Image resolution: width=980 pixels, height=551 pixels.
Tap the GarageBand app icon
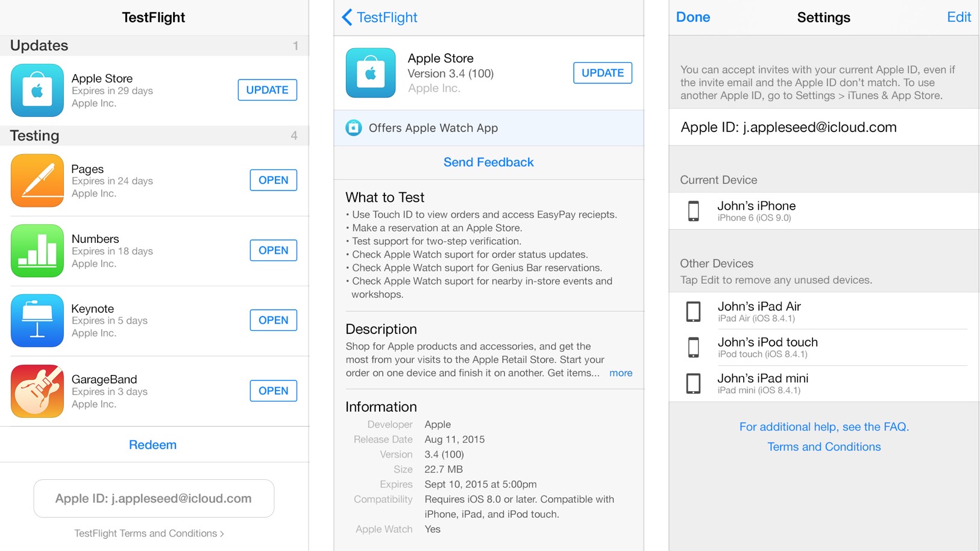pos(37,391)
